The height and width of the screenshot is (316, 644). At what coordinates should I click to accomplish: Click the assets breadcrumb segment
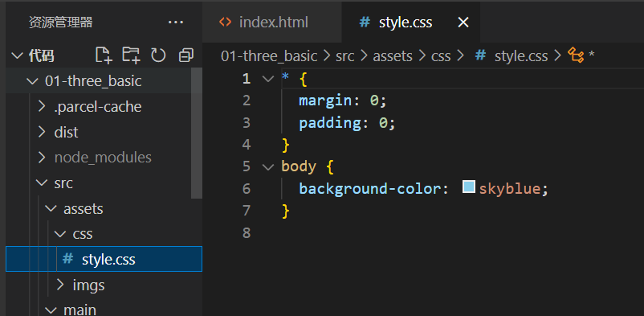point(392,56)
